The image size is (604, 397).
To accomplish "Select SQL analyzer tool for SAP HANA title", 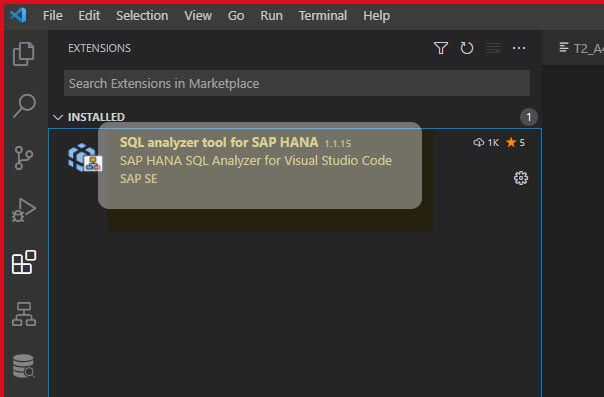I will [219, 142].
